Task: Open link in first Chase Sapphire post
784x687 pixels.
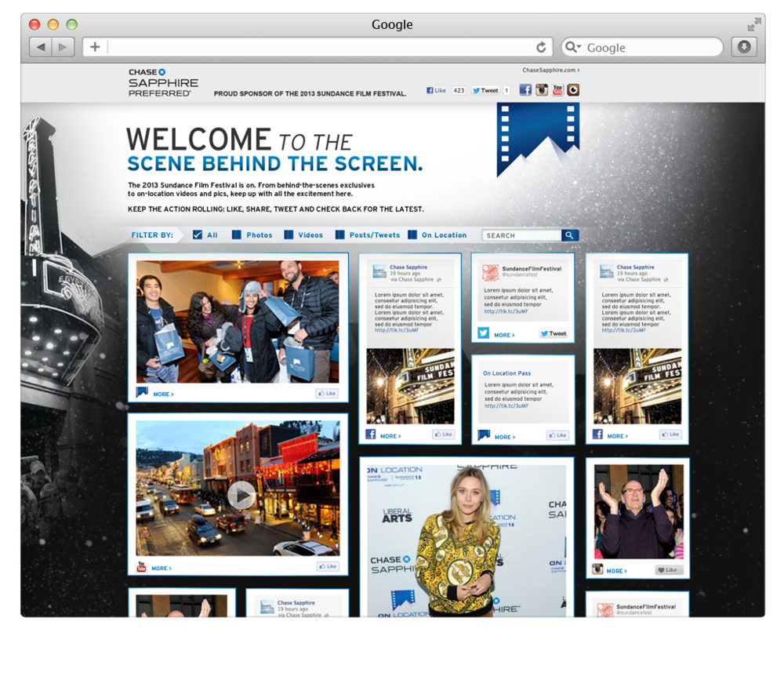Action: (397, 330)
